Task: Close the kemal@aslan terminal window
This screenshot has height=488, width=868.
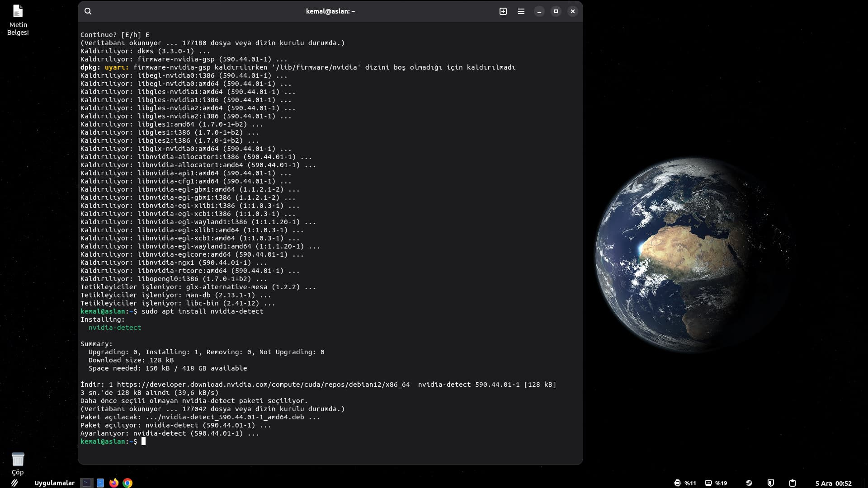Action: [x=573, y=11]
